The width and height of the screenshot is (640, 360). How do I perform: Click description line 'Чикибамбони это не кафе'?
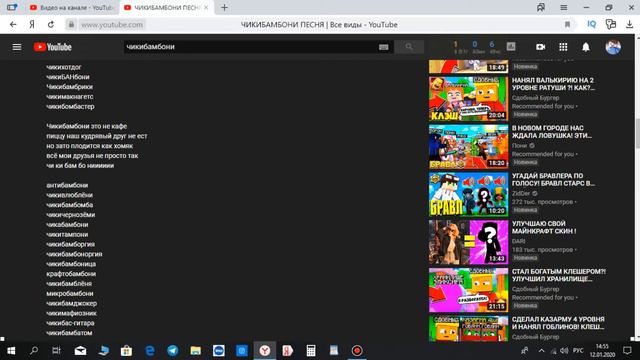[x=87, y=126]
